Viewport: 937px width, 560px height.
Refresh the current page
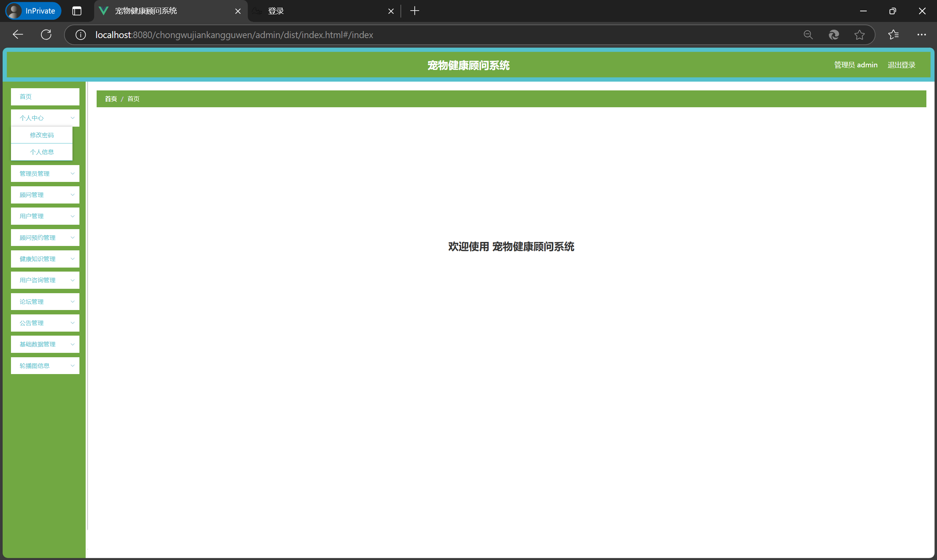(x=46, y=35)
